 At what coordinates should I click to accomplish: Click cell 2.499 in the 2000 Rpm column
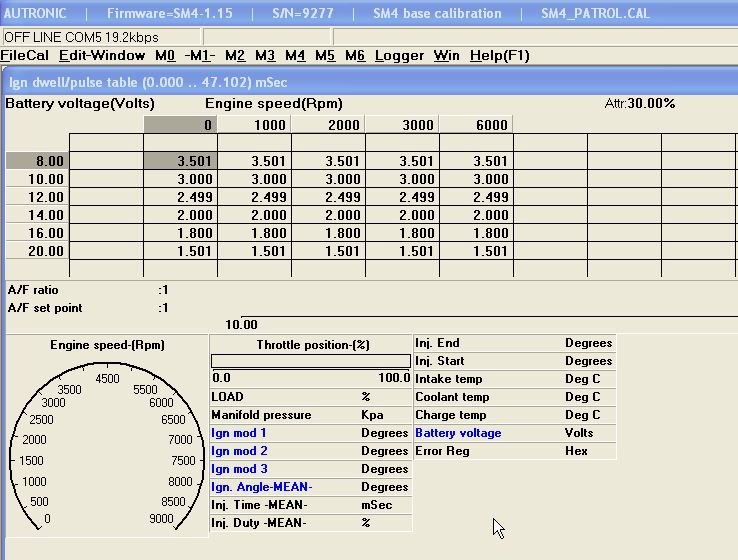[x=329, y=197]
